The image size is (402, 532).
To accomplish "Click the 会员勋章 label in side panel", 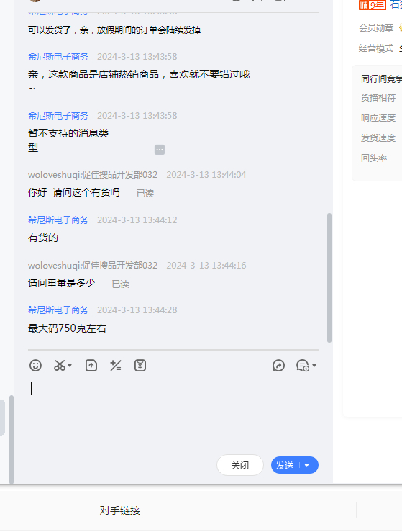I will click(x=376, y=28).
